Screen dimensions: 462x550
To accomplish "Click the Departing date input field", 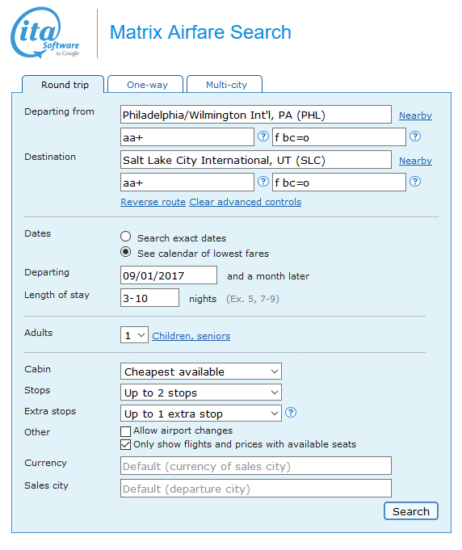I will click(169, 275).
